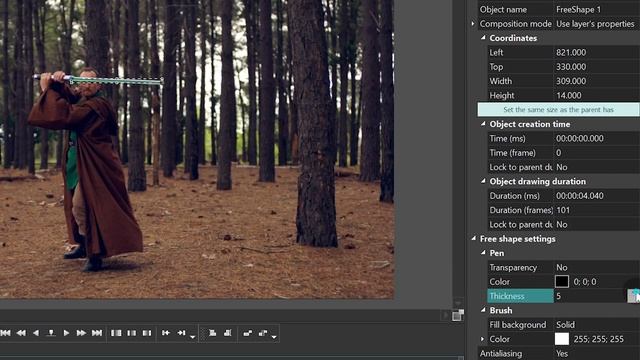
Task: Click Pen color value text '0; 0; 0'
Action: click(x=584, y=282)
